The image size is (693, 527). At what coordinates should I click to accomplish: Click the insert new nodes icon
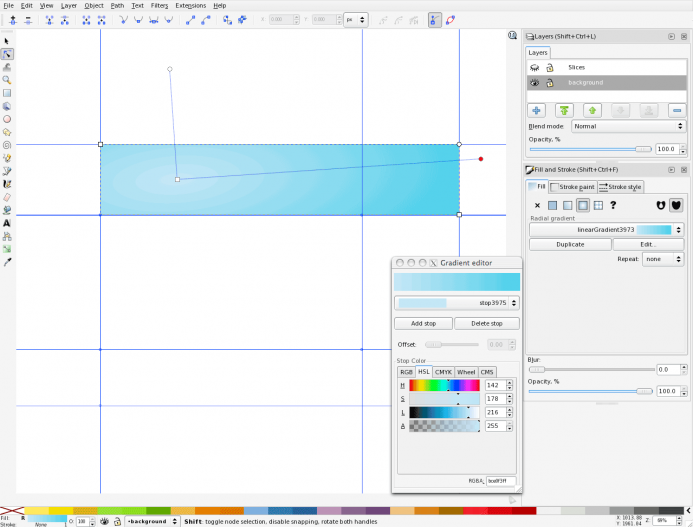click(x=13, y=20)
